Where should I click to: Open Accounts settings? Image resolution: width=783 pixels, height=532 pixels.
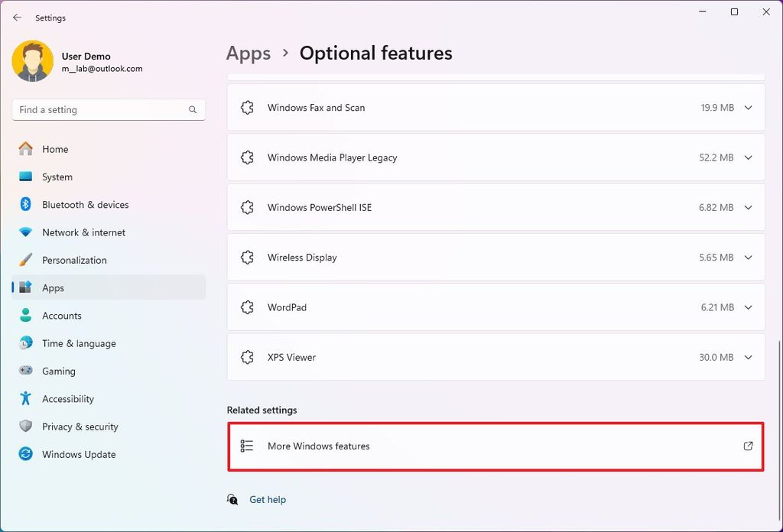pos(62,315)
